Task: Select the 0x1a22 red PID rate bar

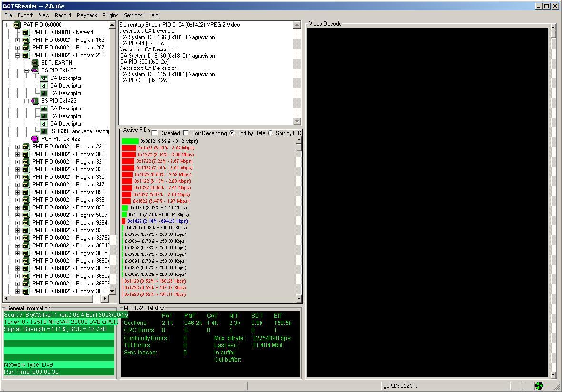Action: [x=129, y=148]
